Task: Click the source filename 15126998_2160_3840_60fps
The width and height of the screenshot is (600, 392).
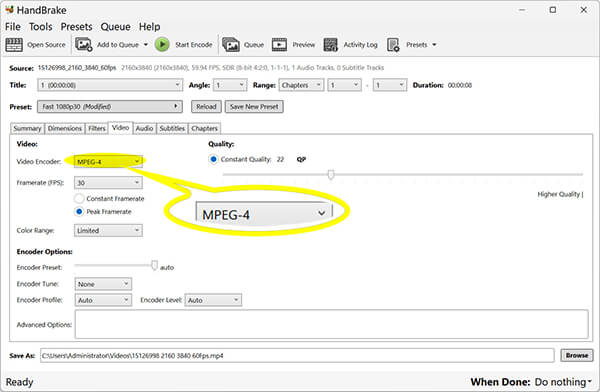Action: (77, 68)
